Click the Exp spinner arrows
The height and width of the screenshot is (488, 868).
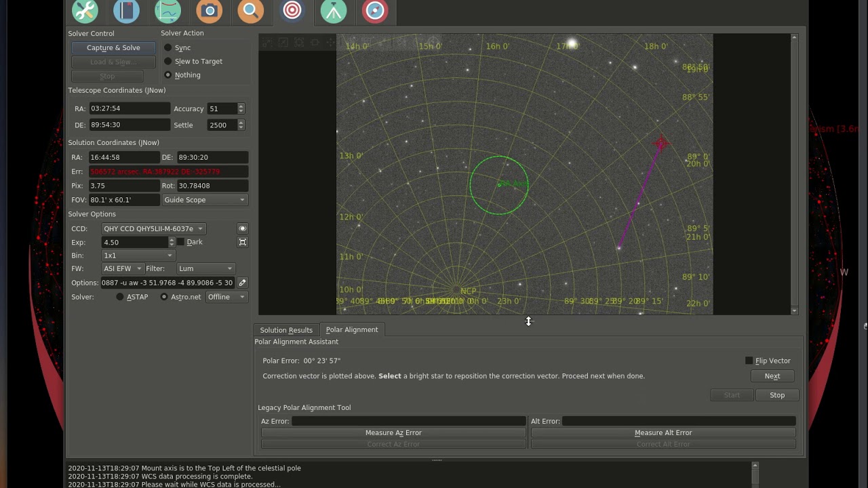pyautogui.click(x=172, y=242)
